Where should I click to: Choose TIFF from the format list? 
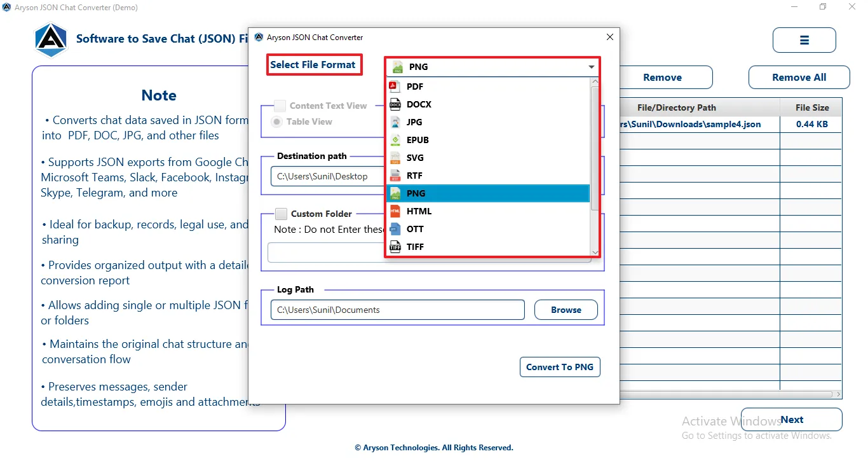coord(489,247)
